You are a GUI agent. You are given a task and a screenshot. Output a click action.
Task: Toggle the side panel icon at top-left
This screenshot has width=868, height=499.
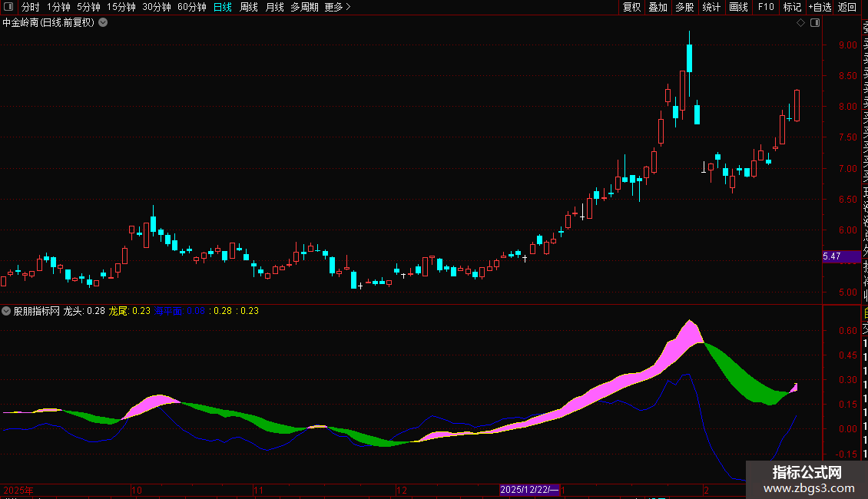pos(8,7)
